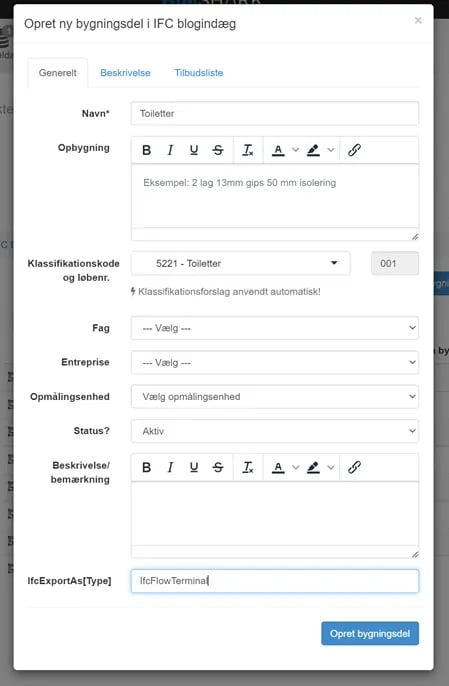Viewport: 449px width, 686px height.
Task: Open highlight color picker in Beskrivelse/bemærkning toolbar
Action: [320, 467]
